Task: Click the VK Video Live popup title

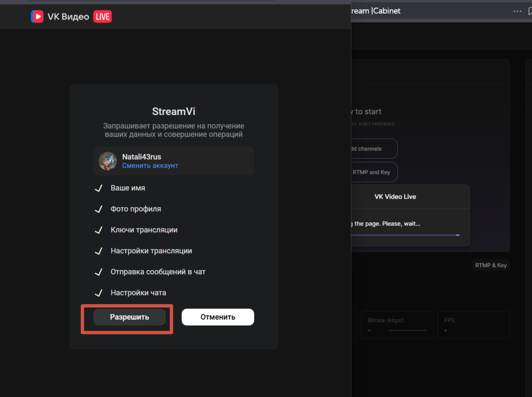Action: pos(395,197)
